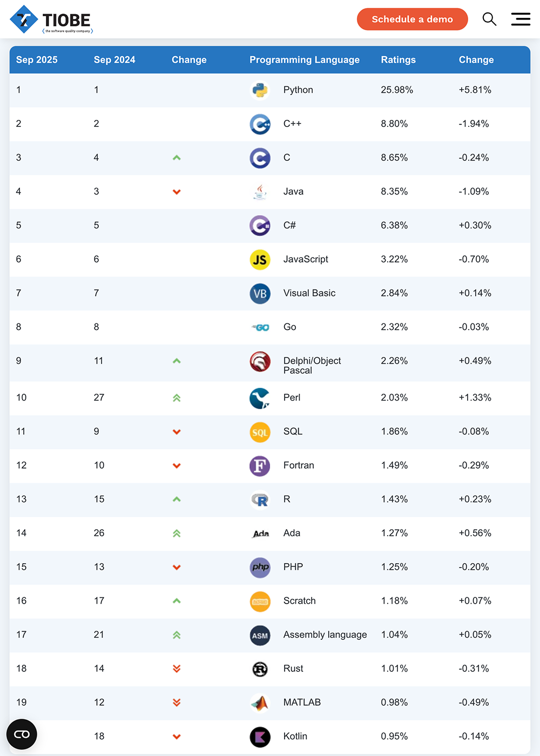
Task: Click the Scratch orange icon
Action: coord(260,602)
